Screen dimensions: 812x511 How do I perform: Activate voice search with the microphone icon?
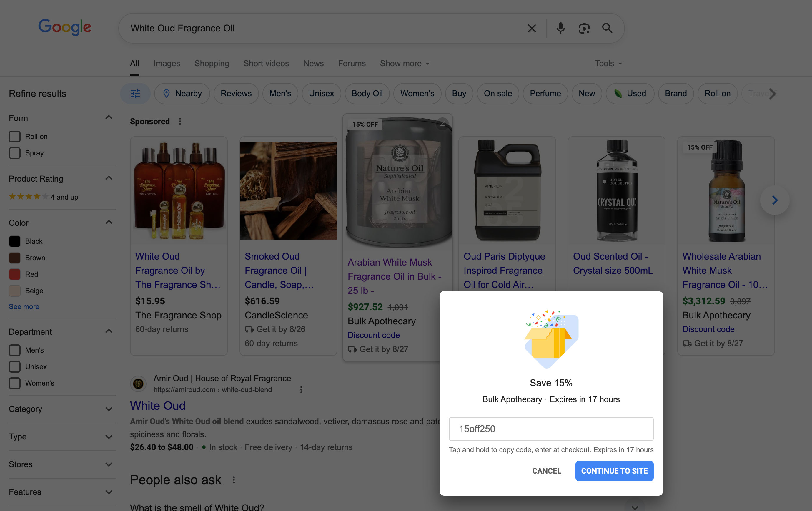click(560, 28)
